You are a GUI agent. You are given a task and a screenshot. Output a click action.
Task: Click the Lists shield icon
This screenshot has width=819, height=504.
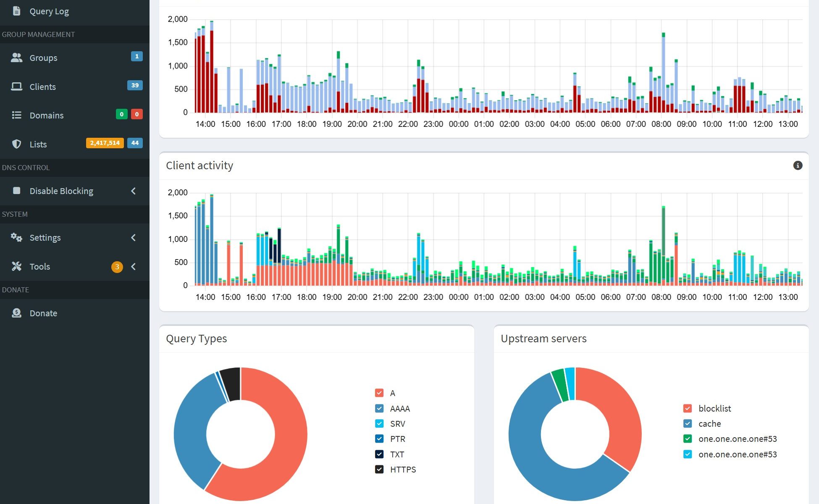[16, 144]
